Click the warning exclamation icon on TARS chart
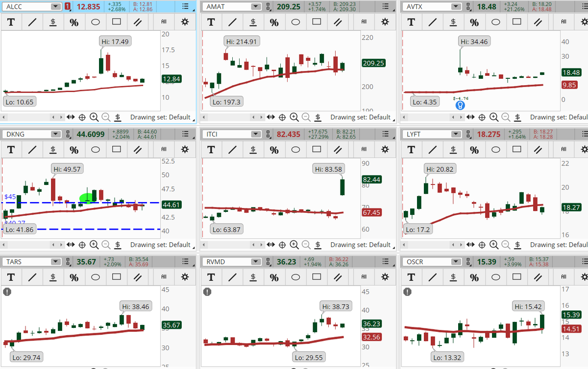This screenshot has width=588, height=369. pos(7,292)
